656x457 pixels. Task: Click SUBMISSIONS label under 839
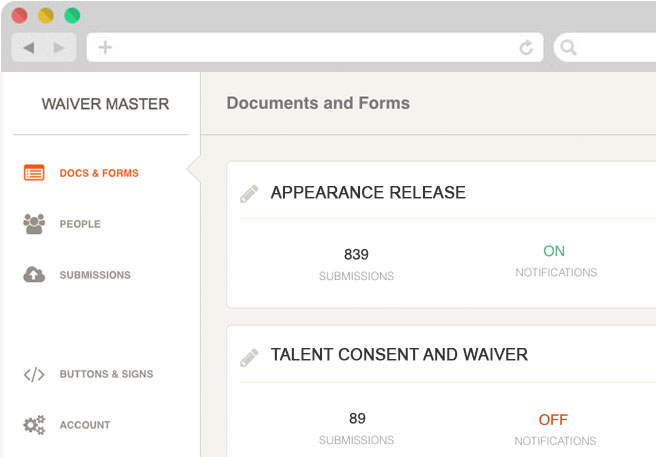tap(356, 276)
